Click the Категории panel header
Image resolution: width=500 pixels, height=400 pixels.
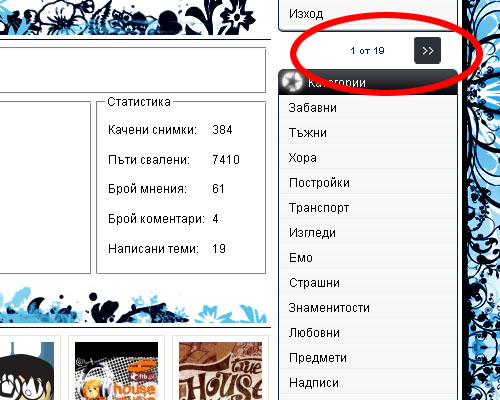point(368,82)
